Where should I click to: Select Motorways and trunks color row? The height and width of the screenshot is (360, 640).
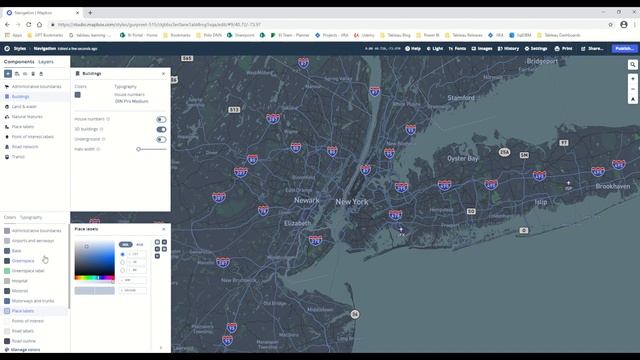[35, 301]
